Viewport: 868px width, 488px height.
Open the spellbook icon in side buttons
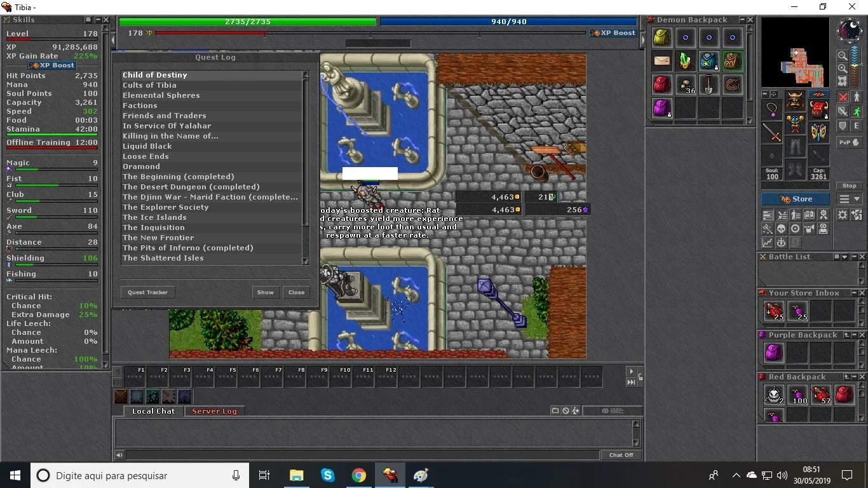(809, 213)
